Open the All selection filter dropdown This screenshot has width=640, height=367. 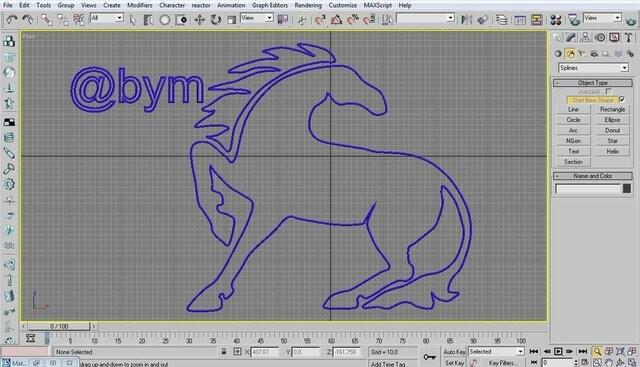tap(107, 18)
